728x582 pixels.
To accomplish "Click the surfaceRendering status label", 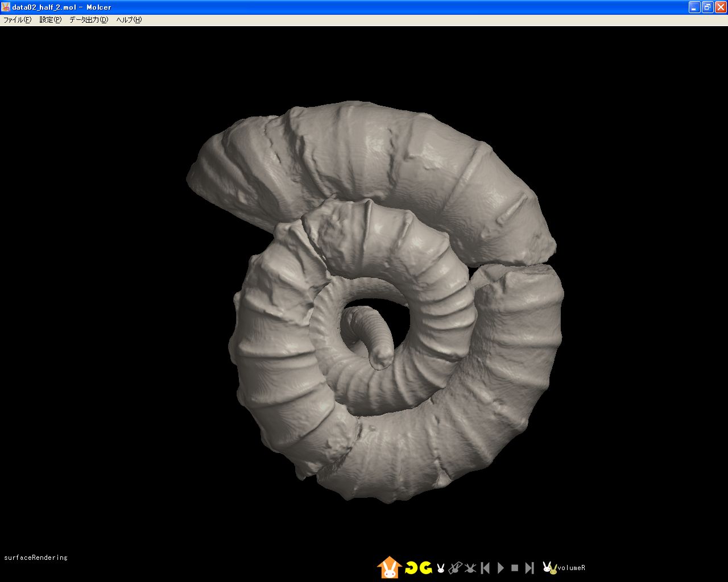I will (35, 558).
